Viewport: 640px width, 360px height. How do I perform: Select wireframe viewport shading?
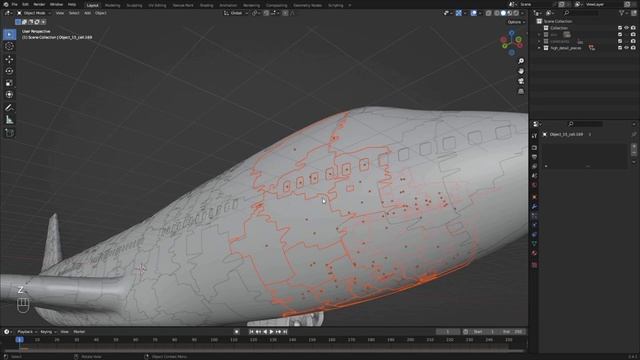497,13
